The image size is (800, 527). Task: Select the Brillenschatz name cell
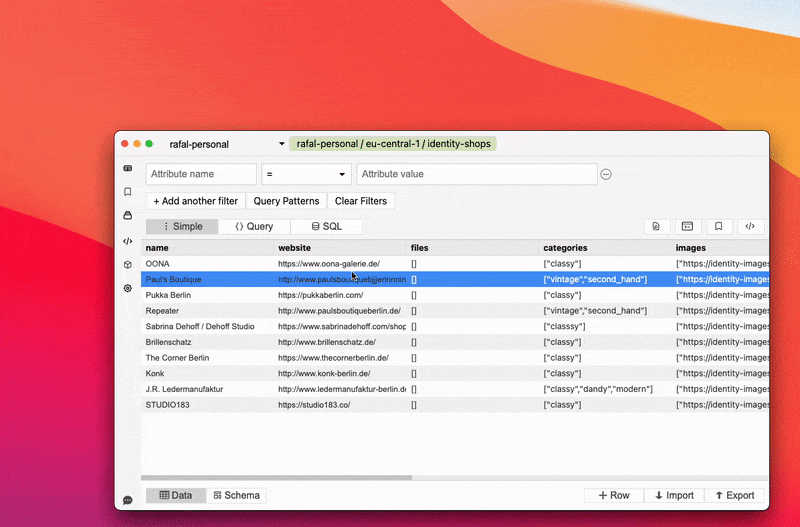pyautogui.click(x=207, y=342)
